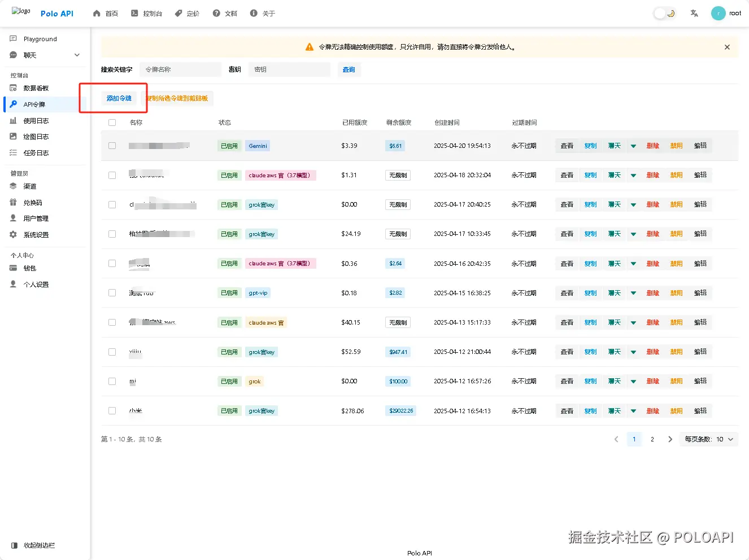Click the 令牌名称 search input

pos(180,69)
